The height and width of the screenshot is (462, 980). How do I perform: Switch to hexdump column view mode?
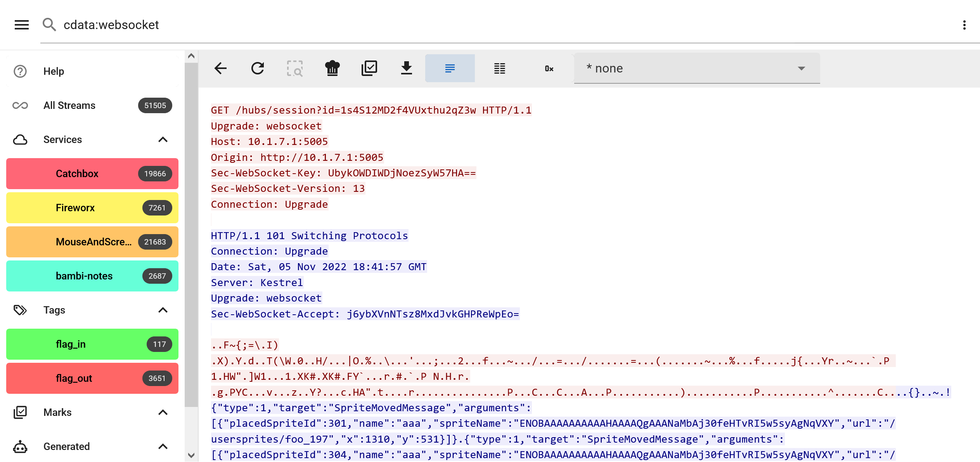tap(499, 68)
